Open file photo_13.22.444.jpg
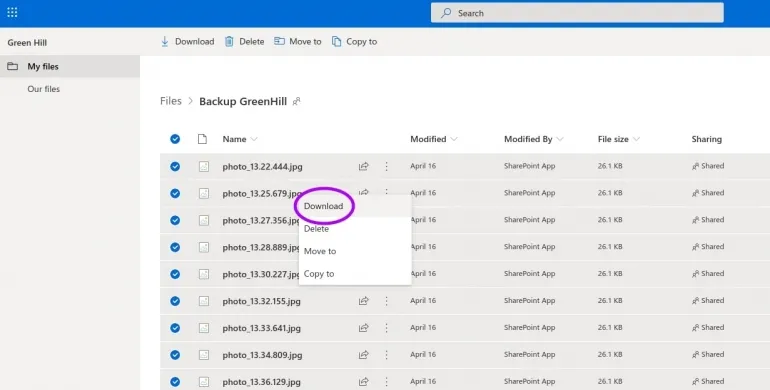The width and height of the screenshot is (770, 390). pos(262,167)
